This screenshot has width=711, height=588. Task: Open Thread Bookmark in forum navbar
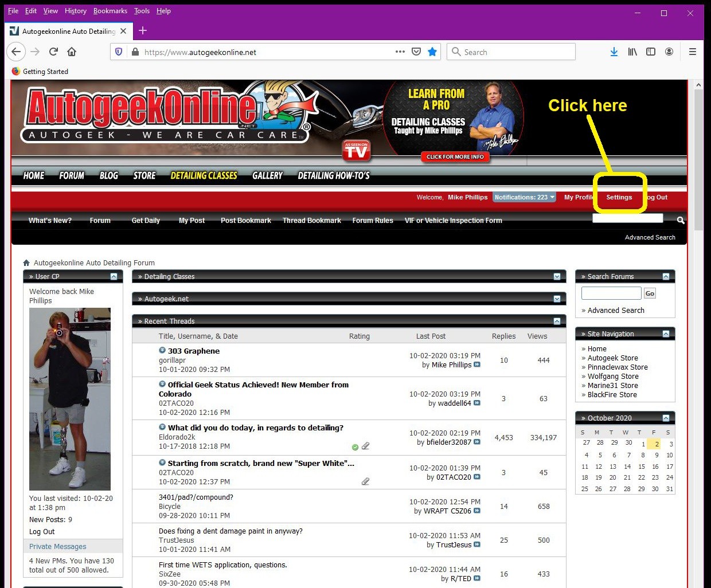(312, 220)
